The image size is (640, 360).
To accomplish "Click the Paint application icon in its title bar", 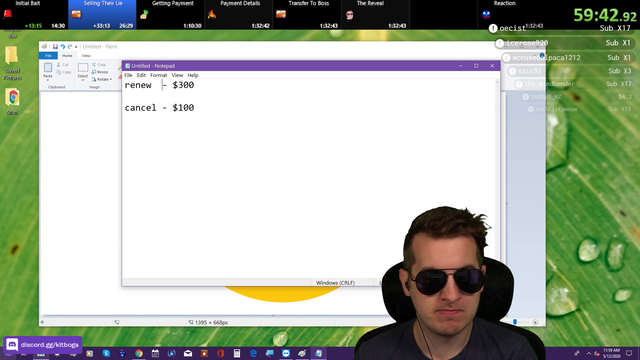I will point(44,47).
